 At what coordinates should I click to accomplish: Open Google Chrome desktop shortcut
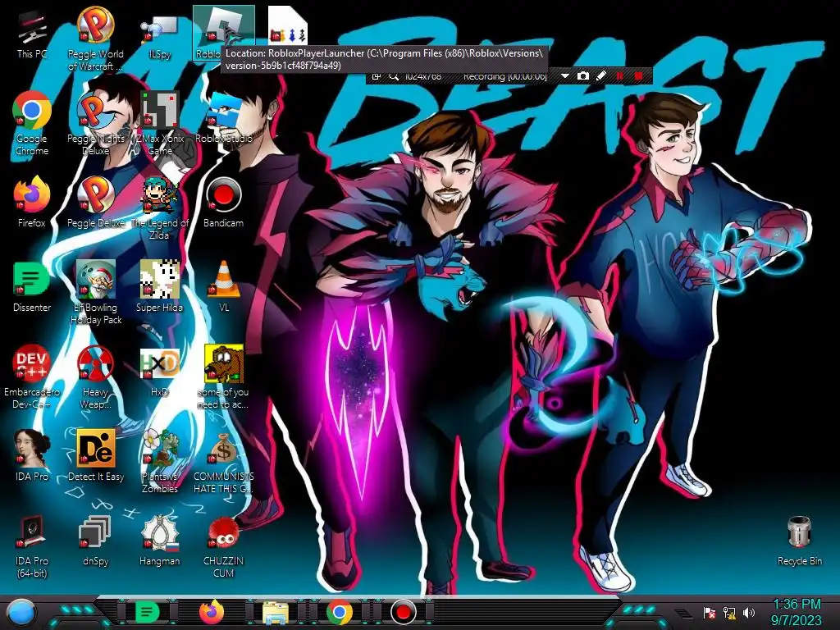(x=32, y=123)
